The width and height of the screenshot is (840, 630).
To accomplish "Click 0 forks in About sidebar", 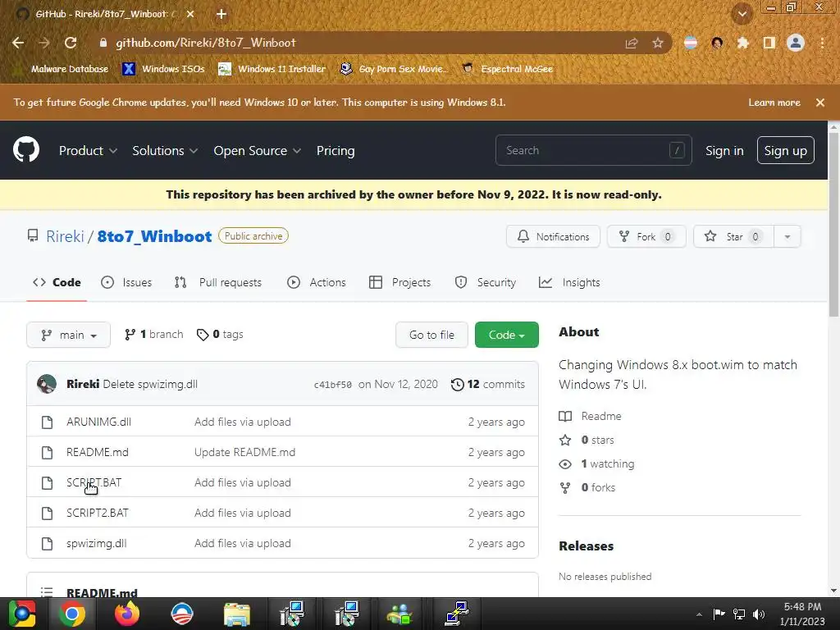I will (587, 487).
